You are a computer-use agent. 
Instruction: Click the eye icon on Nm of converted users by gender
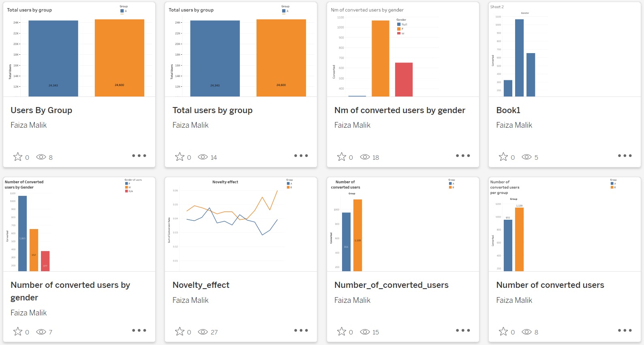(x=365, y=157)
